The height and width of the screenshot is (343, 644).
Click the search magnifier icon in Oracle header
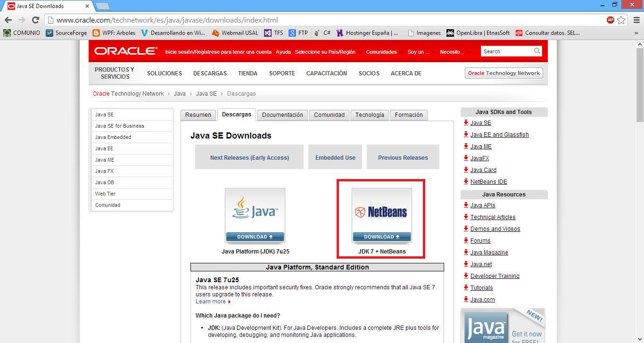(x=537, y=51)
